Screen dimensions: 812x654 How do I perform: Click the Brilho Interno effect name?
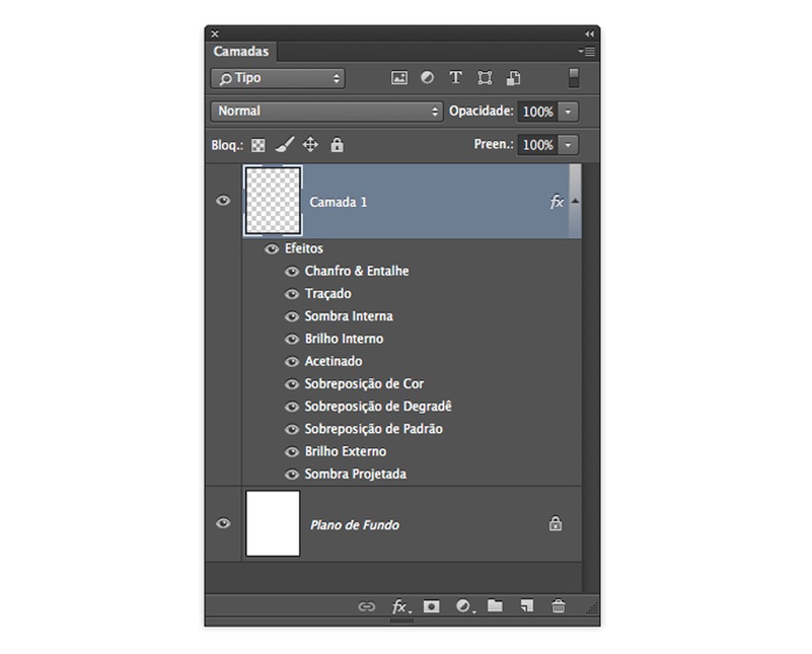click(344, 339)
